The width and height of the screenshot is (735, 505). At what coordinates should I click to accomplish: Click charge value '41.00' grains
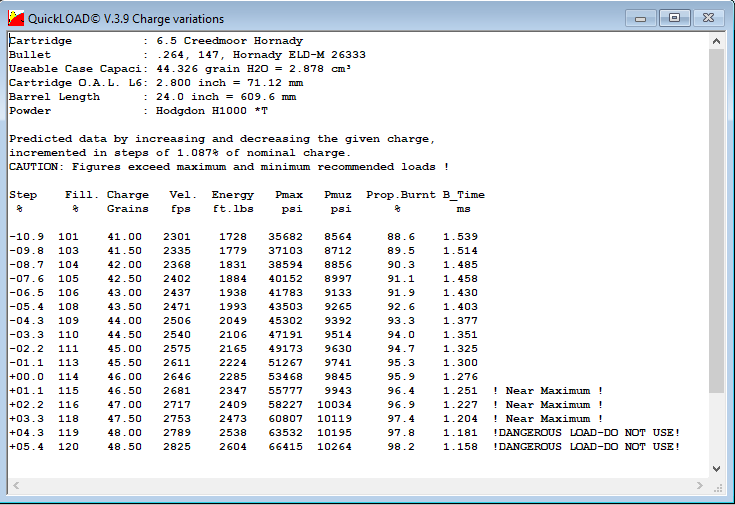(124, 237)
